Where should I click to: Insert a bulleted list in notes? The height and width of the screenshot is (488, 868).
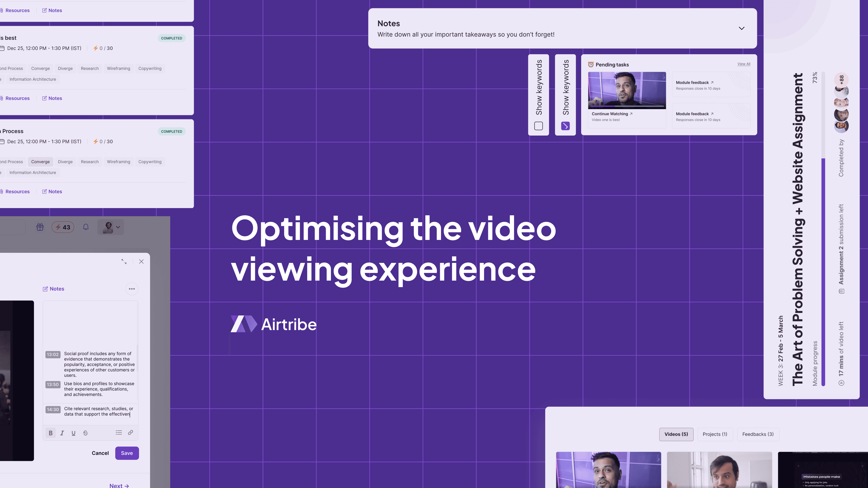[119, 433]
